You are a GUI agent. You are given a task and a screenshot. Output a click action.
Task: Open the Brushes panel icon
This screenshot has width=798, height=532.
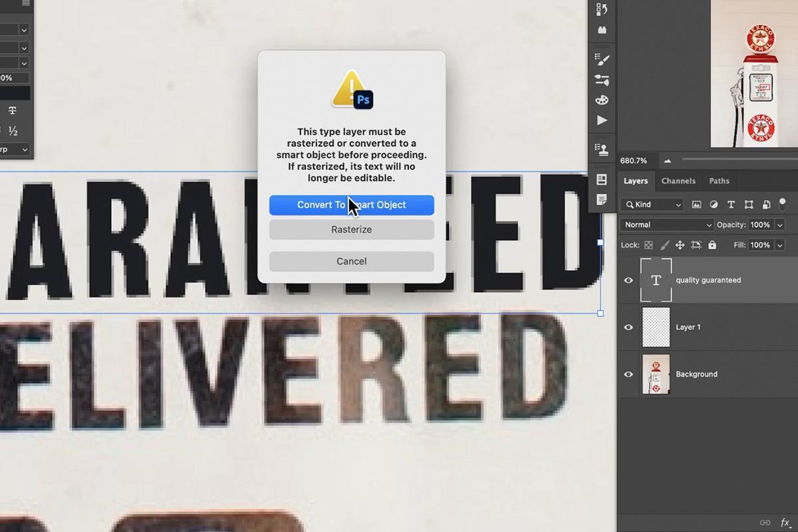[602, 80]
